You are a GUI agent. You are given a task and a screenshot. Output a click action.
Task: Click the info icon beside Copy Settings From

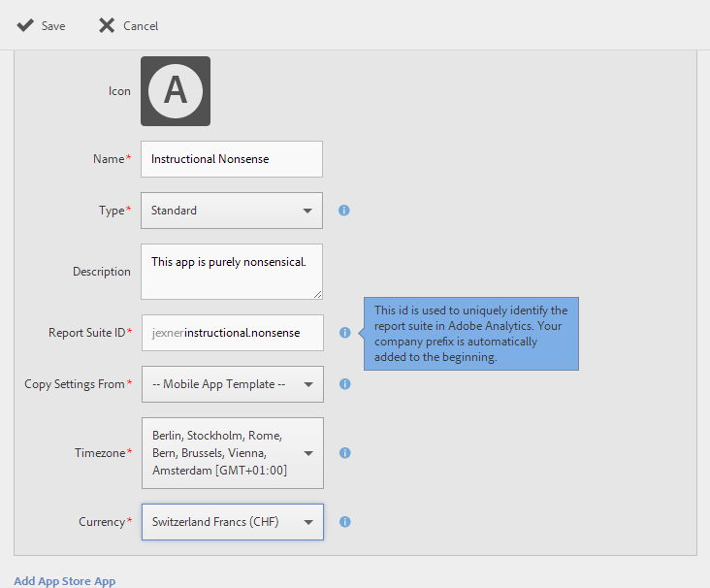tap(344, 384)
